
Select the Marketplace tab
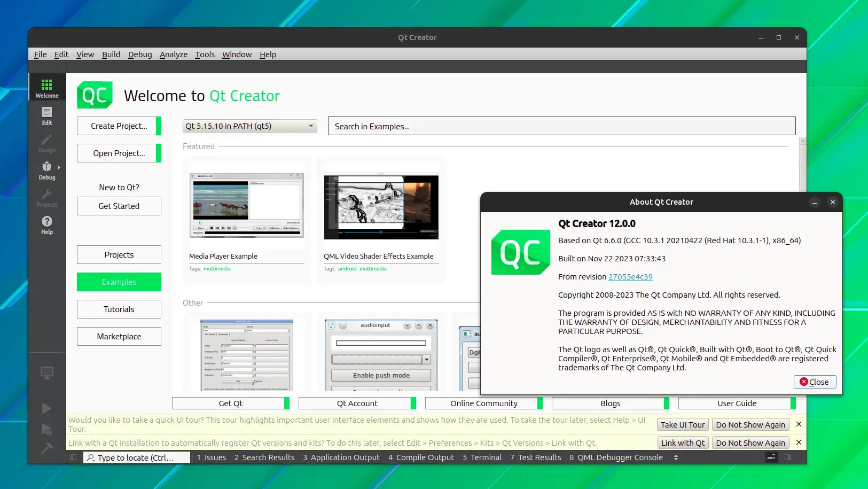119,337
